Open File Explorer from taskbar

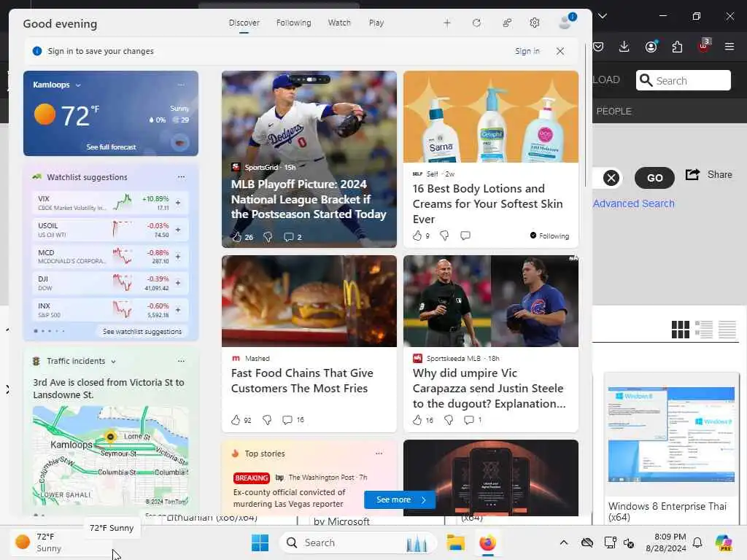(x=455, y=542)
